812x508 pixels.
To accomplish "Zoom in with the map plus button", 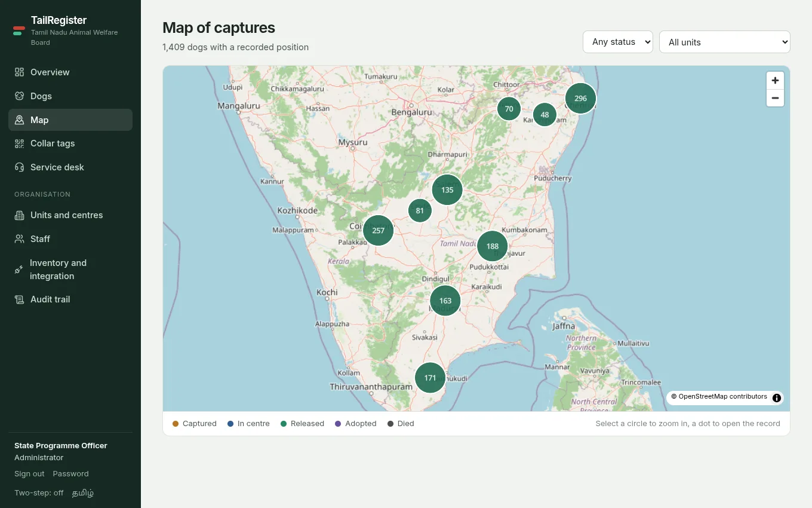I will [x=775, y=81].
